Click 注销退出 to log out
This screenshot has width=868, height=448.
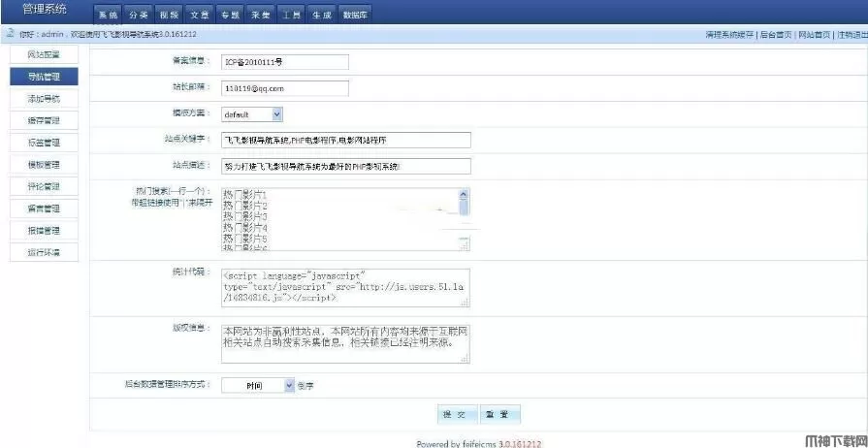point(852,34)
